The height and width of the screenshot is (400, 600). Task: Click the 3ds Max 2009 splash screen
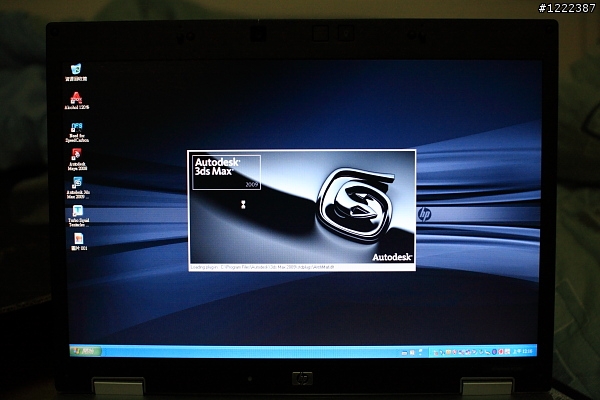tap(302, 210)
